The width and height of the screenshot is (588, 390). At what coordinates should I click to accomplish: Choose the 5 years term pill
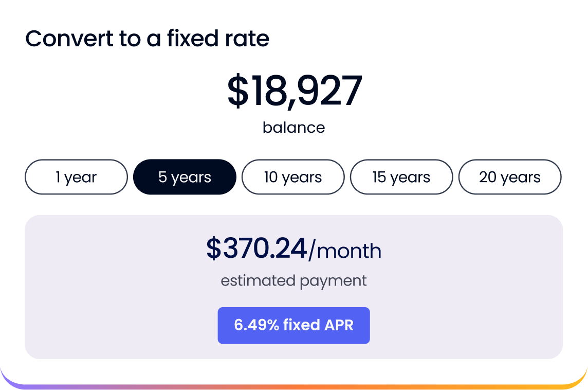point(185,177)
